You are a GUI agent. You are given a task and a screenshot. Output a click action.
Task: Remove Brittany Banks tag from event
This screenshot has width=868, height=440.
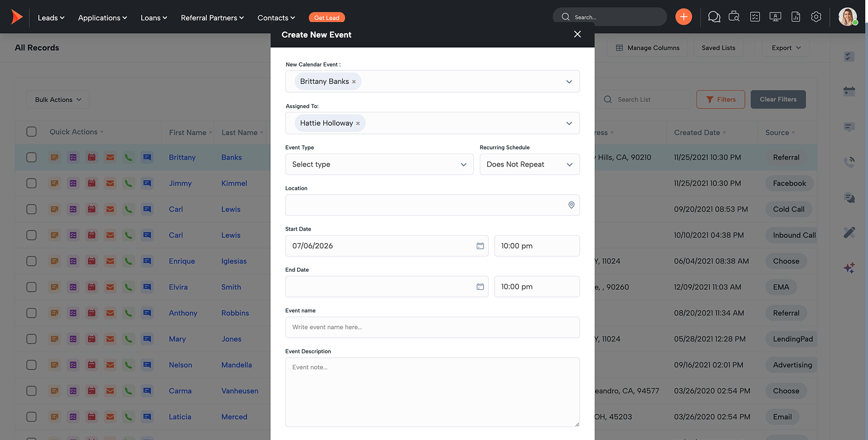[354, 82]
